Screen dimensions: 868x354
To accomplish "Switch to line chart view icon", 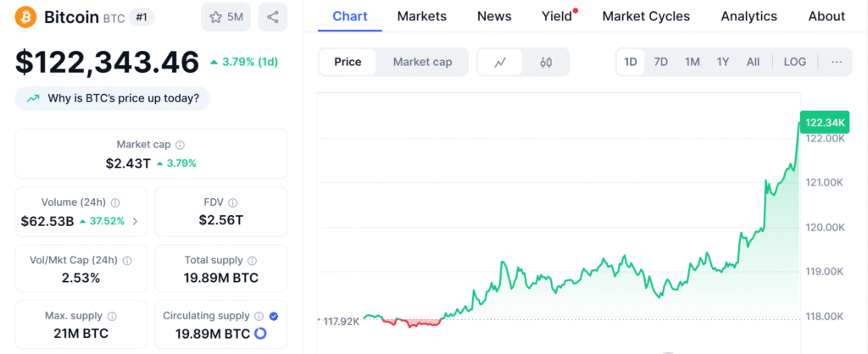I will 501,62.
